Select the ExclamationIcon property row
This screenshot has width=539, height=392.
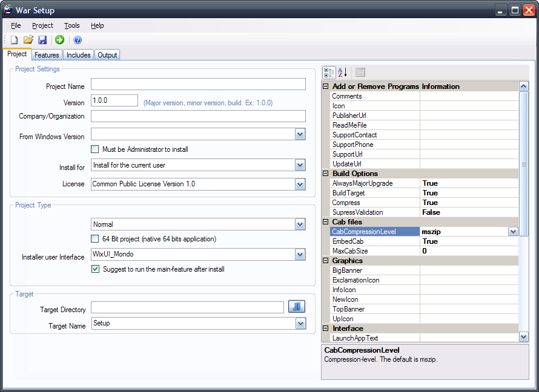coord(424,280)
